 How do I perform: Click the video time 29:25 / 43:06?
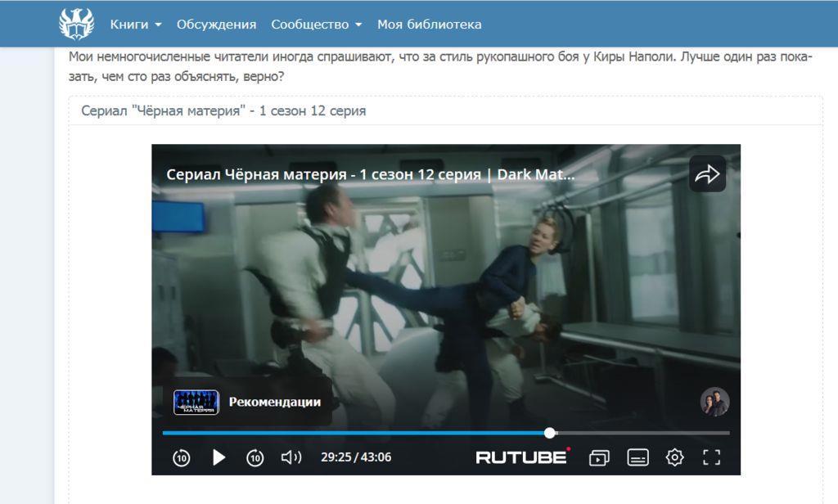point(356,457)
